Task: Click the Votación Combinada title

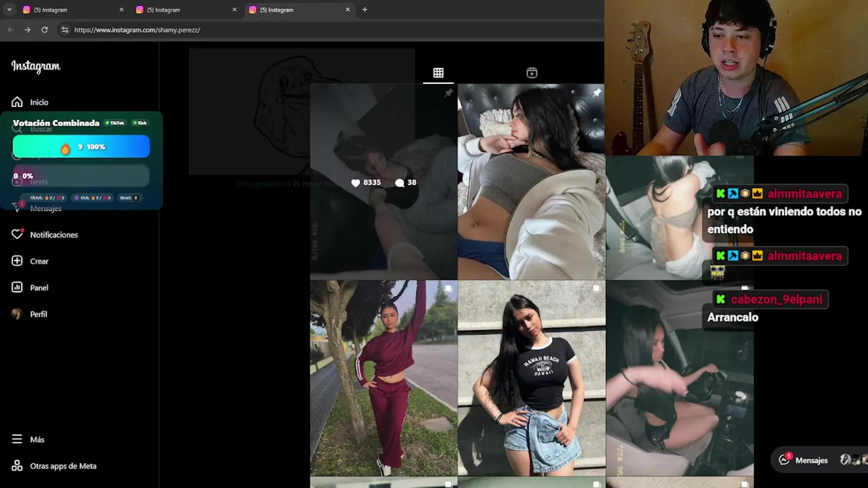Action: pos(56,123)
